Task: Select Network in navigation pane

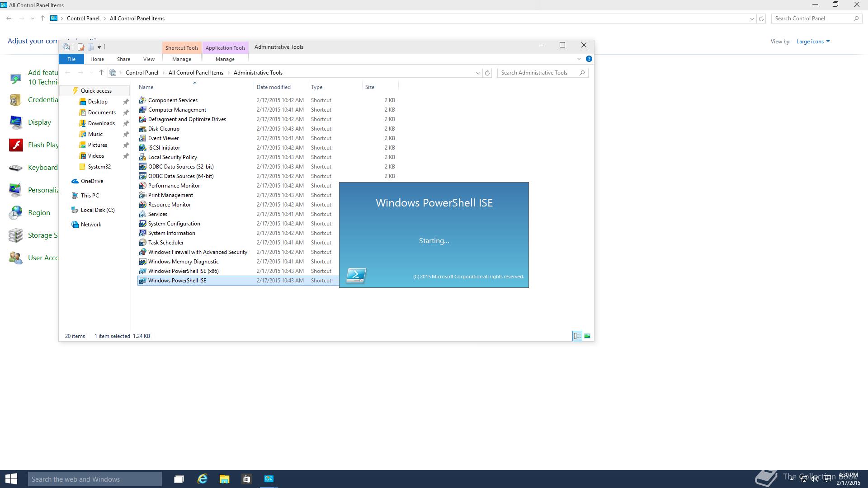Action: click(x=91, y=225)
